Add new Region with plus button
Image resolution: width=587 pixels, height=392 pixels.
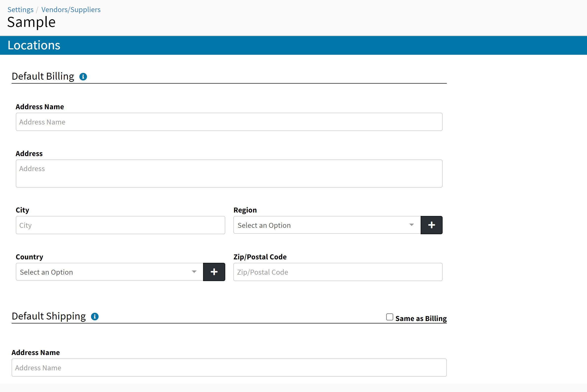pyautogui.click(x=431, y=225)
